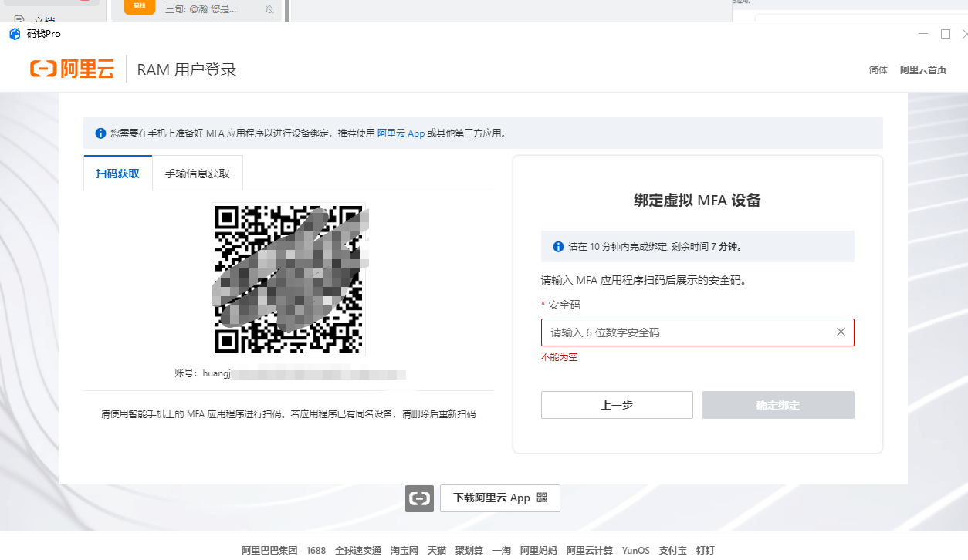The height and width of the screenshot is (560, 968).
Task: Clear the 安全码 input with X icon
Action: click(x=841, y=332)
